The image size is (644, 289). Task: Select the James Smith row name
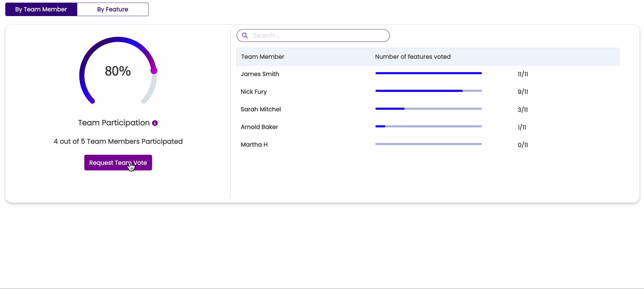pyautogui.click(x=260, y=74)
